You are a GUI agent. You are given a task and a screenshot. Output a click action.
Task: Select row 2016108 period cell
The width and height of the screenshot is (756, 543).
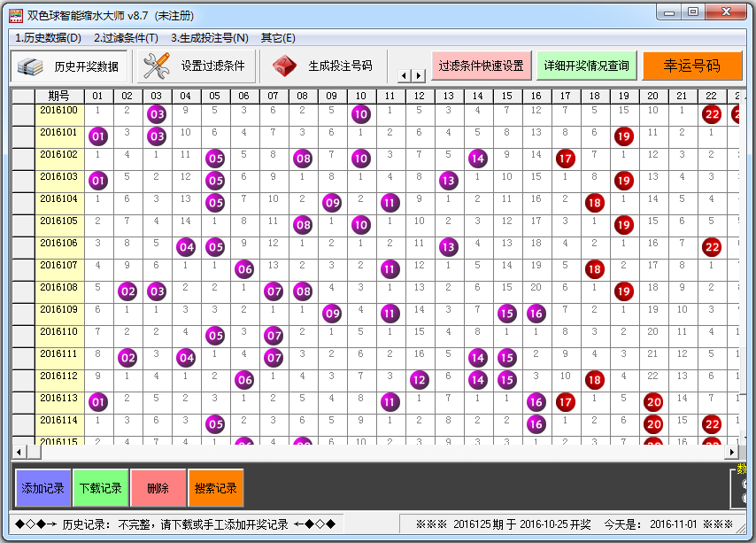[59, 291]
